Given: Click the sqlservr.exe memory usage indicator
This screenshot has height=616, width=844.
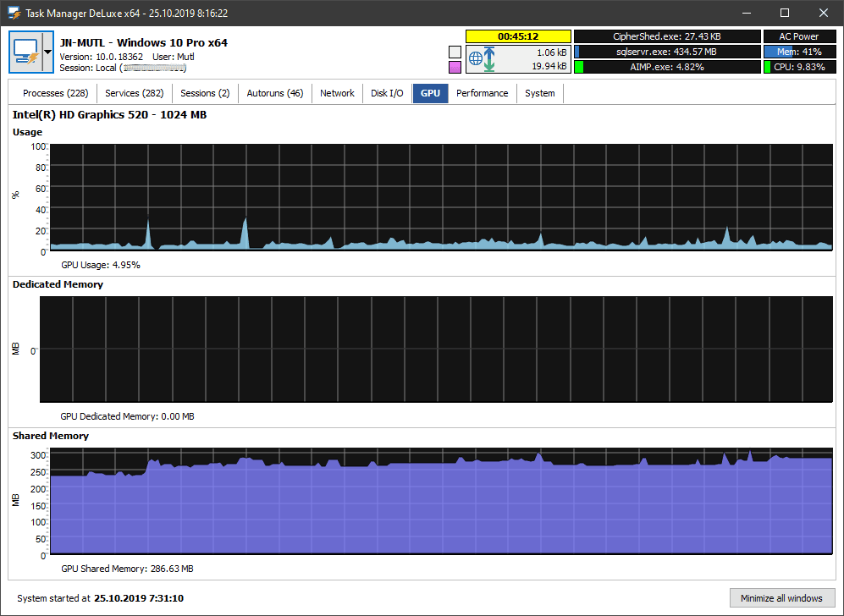Looking at the screenshot, I should click(667, 51).
